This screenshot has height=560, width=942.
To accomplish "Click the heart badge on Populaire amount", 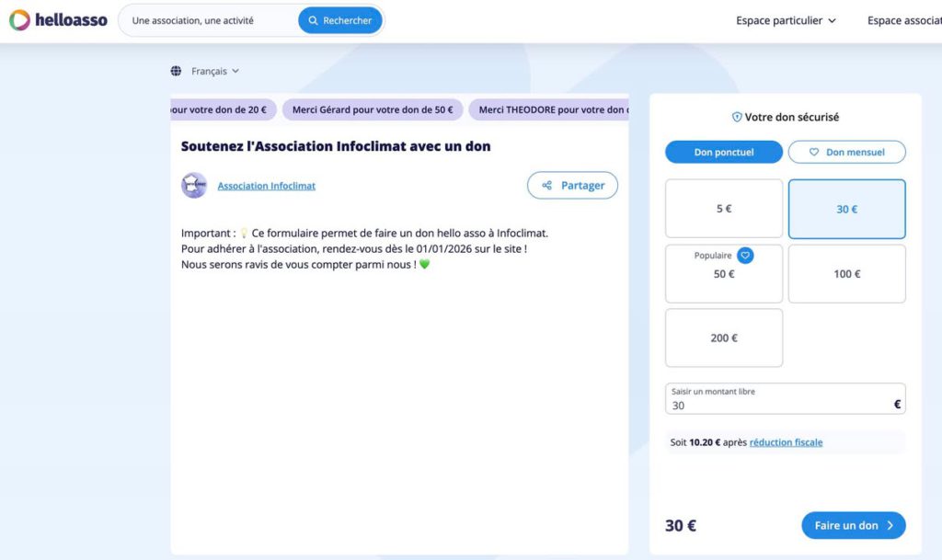I will (745, 256).
